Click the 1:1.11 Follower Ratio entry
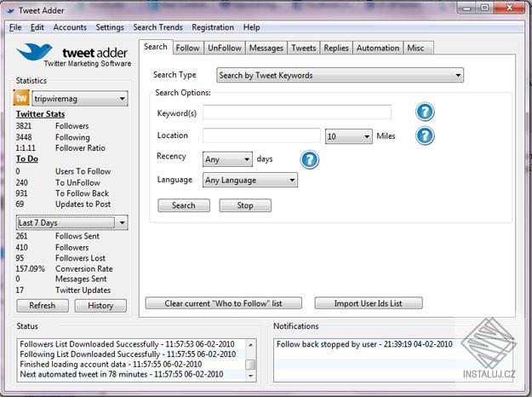 click(x=60, y=148)
